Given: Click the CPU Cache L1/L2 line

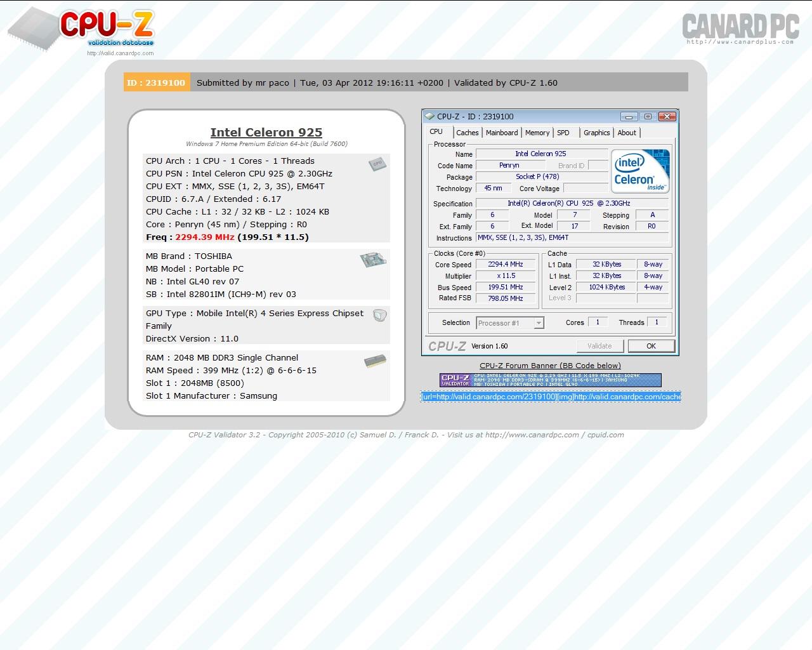Looking at the screenshot, I should pos(237,211).
